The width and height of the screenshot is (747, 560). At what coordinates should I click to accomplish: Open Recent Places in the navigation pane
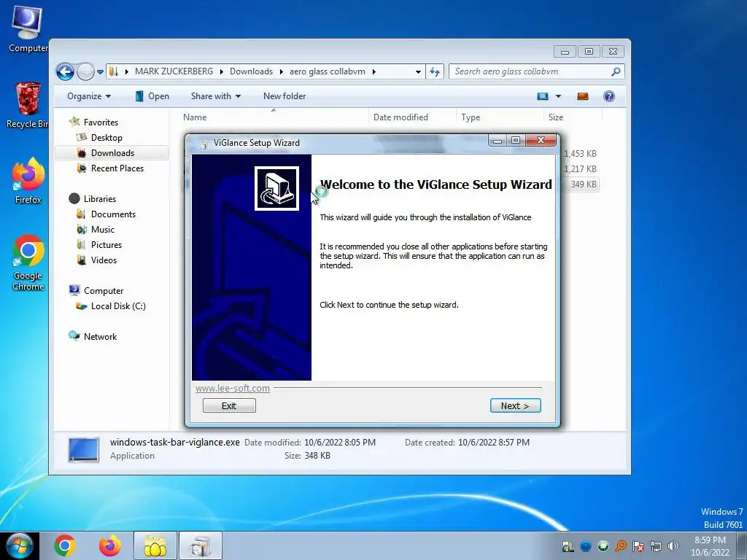[117, 168]
